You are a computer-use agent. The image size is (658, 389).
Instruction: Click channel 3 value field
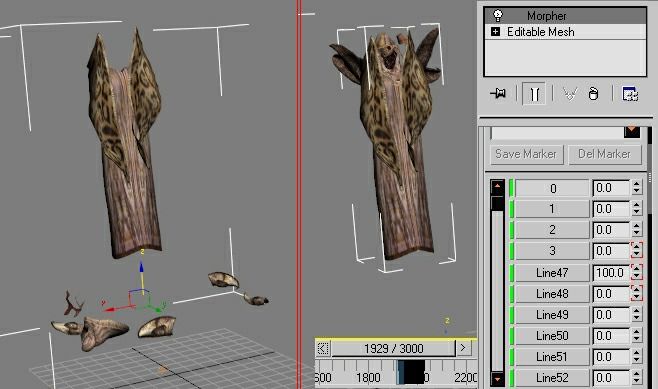(x=611, y=251)
